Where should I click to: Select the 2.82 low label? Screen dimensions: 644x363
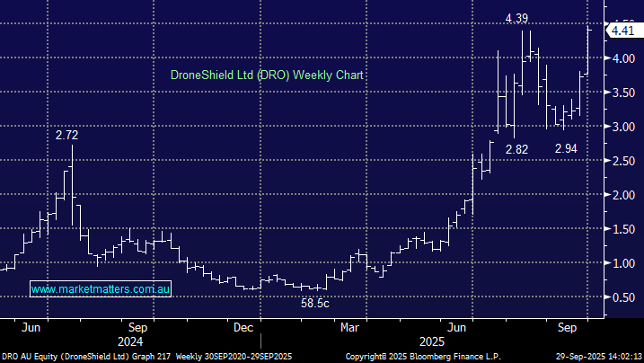(x=516, y=149)
